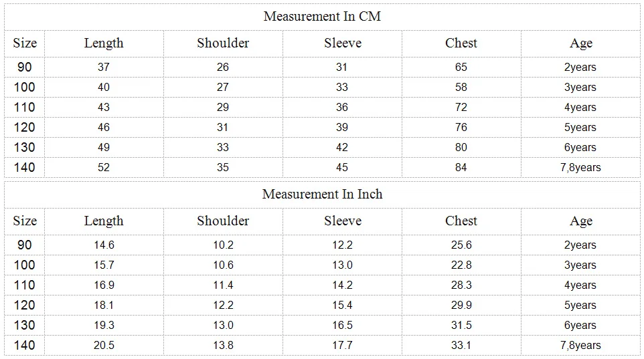644x359 pixels.
Task: Click the 2years cell in Inch table
Action: pos(580,245)
